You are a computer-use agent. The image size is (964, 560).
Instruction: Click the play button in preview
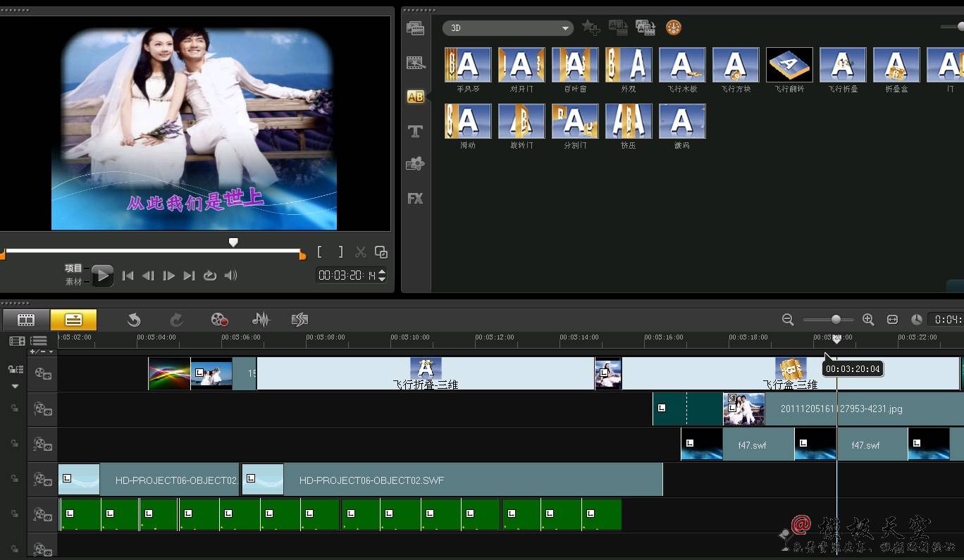click(x=102, y=275)
